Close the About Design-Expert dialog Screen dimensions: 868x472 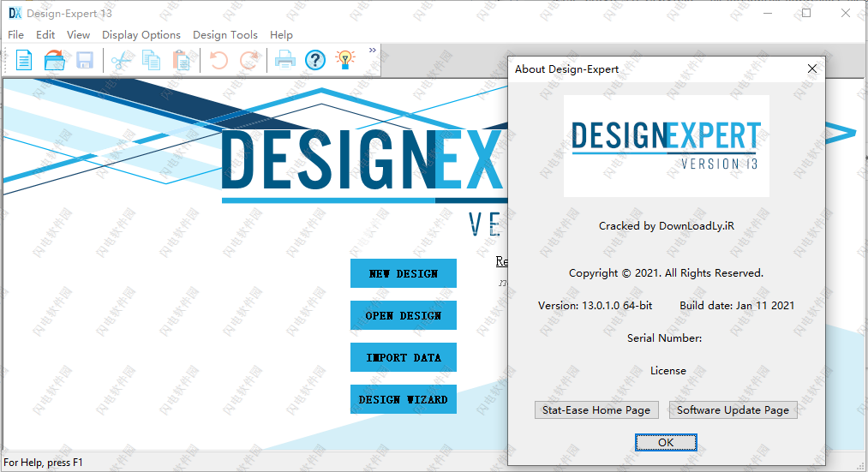click(x=812, y=69)
